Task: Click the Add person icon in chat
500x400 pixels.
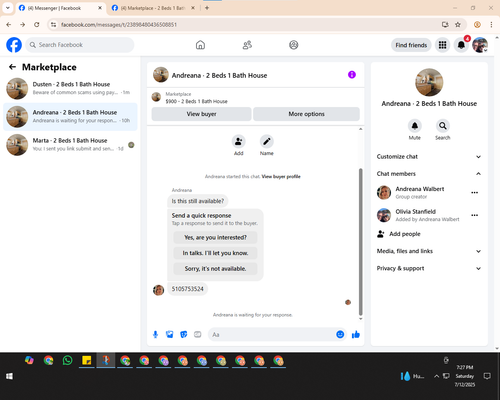Action: pos(239,142)
